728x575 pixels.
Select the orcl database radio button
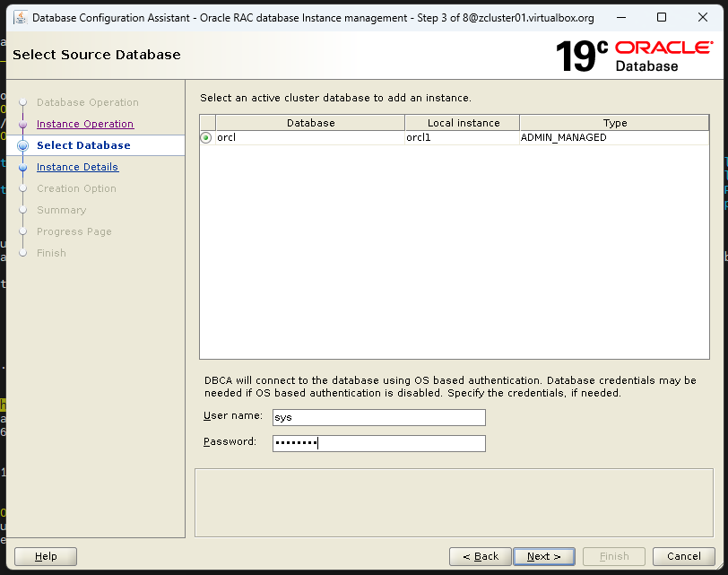click(205, 137)
